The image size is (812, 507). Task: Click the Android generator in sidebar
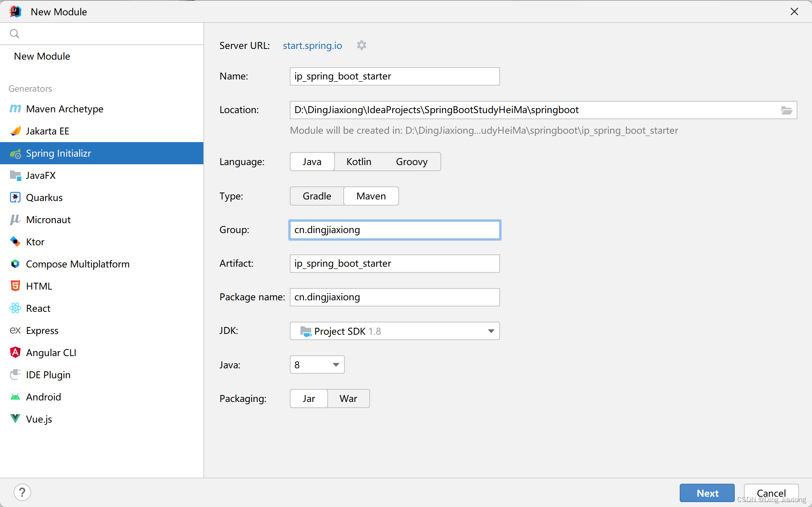click(x=43, y=397)
